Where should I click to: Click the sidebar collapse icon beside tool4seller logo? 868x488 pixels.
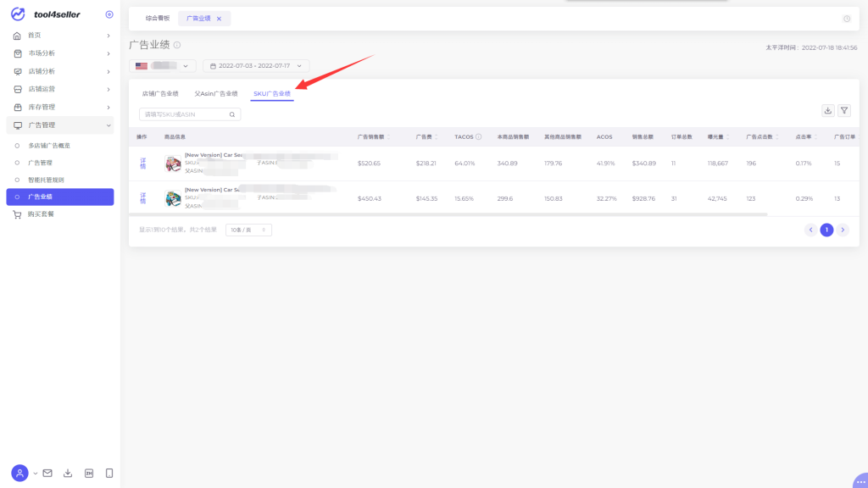[x=108, y=14]
